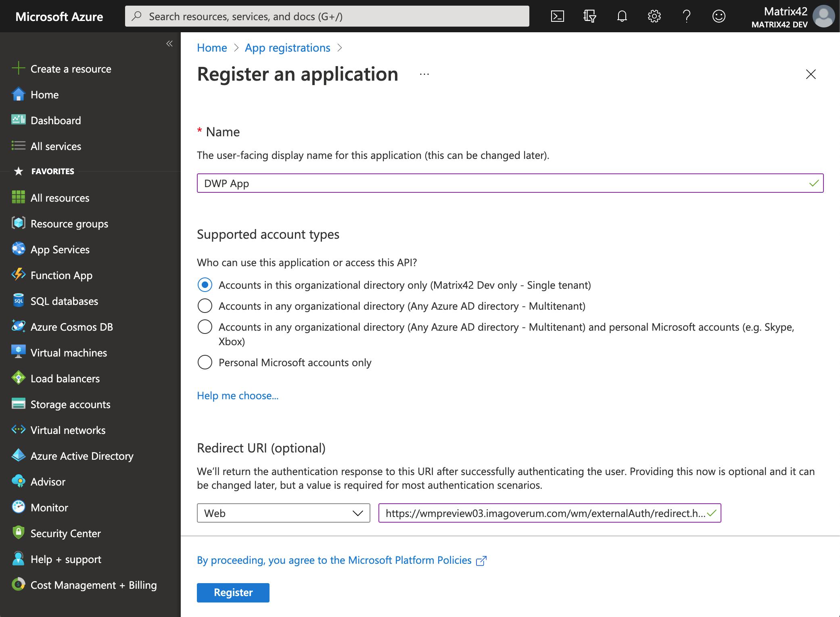Click the Matrix42 account avatar
The width and height of the screenshot is (840, 617).
pyautogui.click(x=823, y=16)
